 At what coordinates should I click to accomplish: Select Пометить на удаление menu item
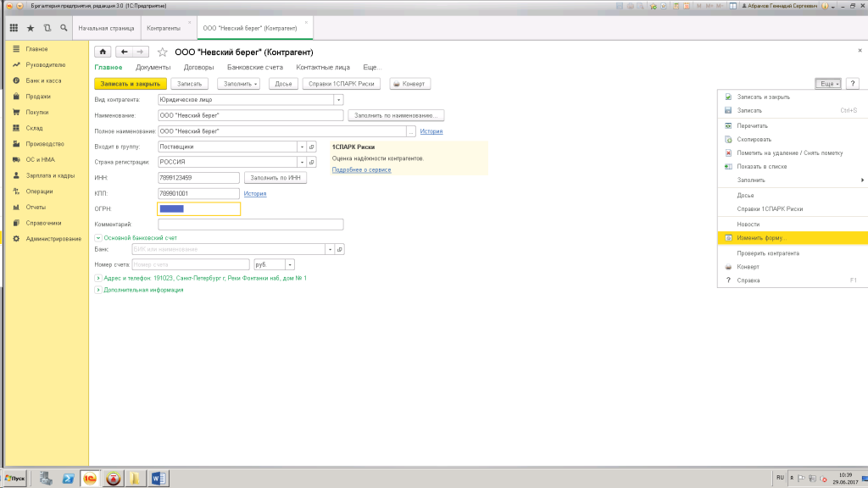[793, 152]
